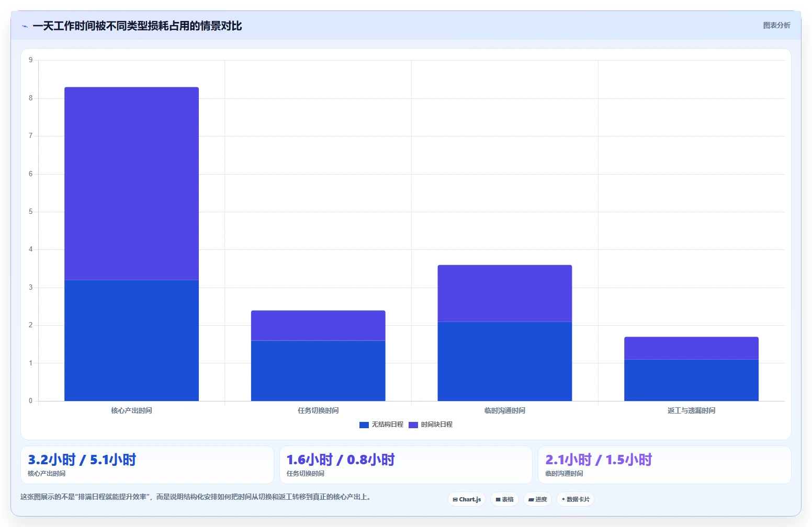This screenshot has height=527, width=812.
Task: Click the blue segment of 任务切换时间 bar
Action: pos(318,371)
